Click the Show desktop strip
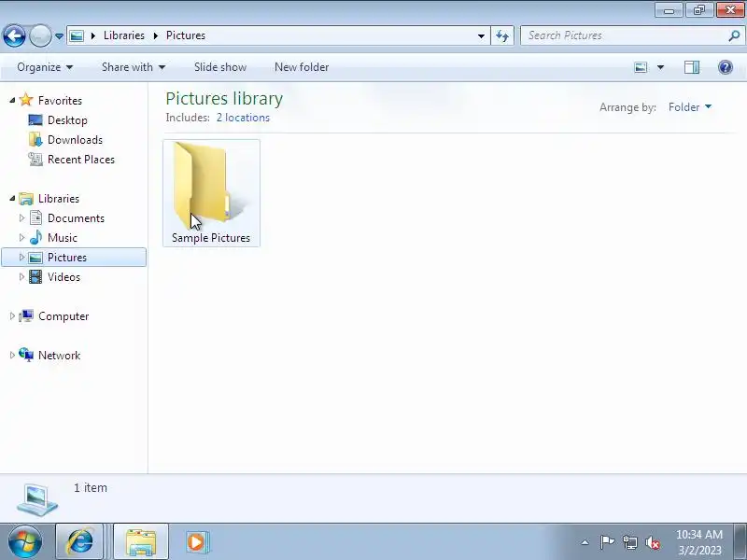Viewport: 747px width, 560px height. [740, 541]
